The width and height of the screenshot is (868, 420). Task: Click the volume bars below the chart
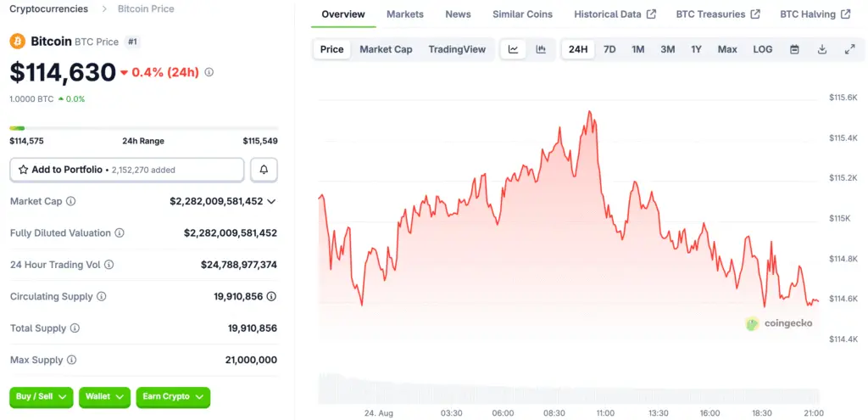tap(568, 389)
